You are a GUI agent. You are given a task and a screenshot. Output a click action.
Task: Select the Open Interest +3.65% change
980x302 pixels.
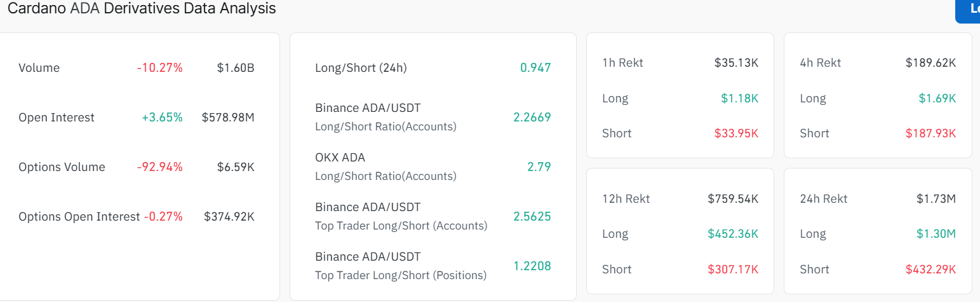[x=163, y=118]
